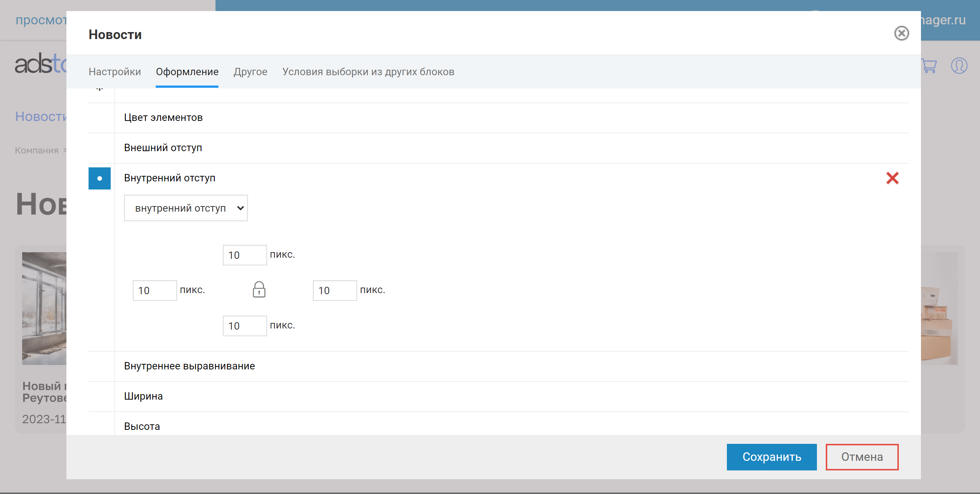Click the adsto logo on background page
The height and width of the screenshot is (494, 980).
pos(41,63)
